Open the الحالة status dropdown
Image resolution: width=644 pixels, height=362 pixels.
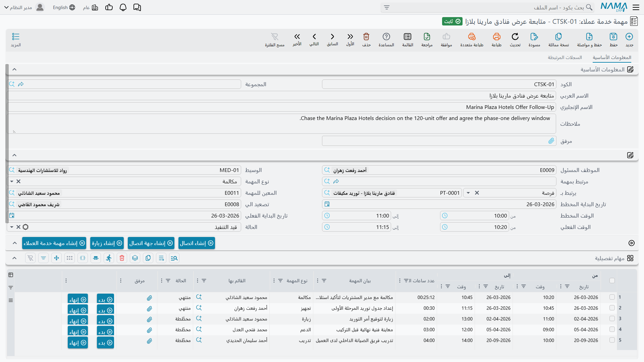(12, 227)
